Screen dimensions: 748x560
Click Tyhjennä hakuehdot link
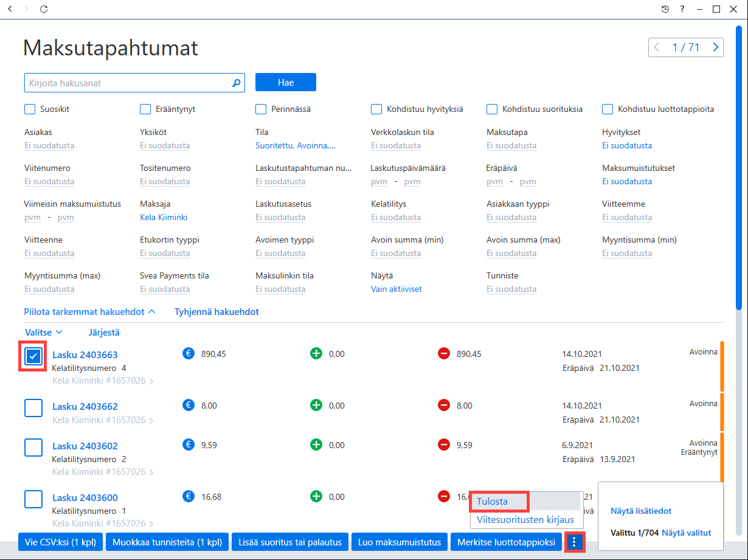click(x=216, y=311)
